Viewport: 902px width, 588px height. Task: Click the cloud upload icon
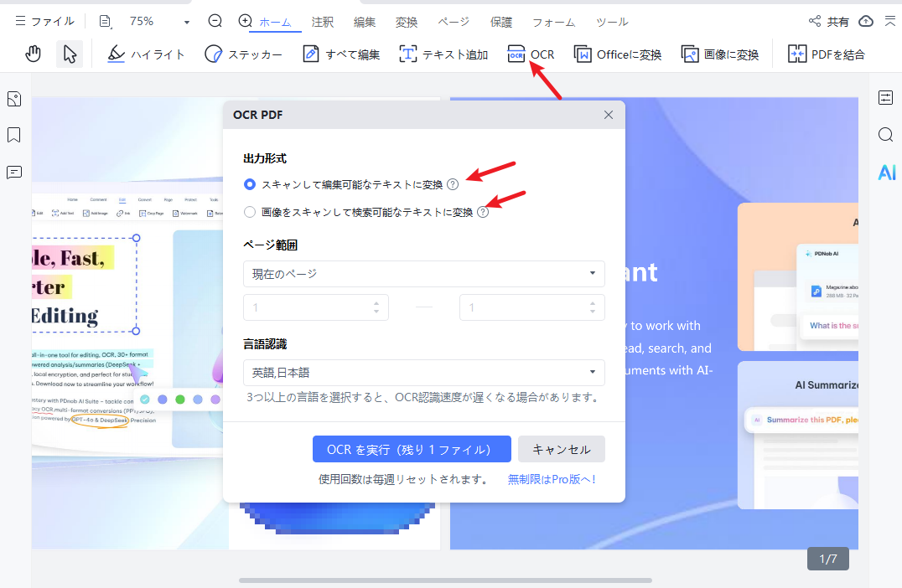coord(866,21)
